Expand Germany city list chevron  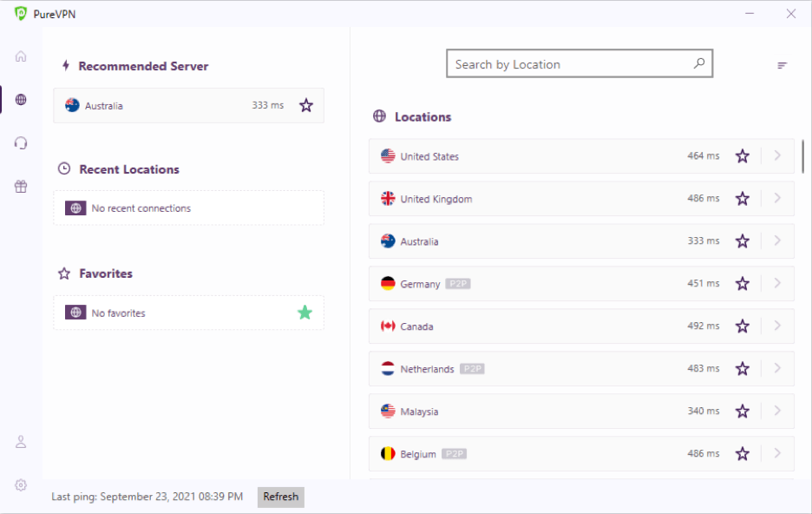coord(777,283)
